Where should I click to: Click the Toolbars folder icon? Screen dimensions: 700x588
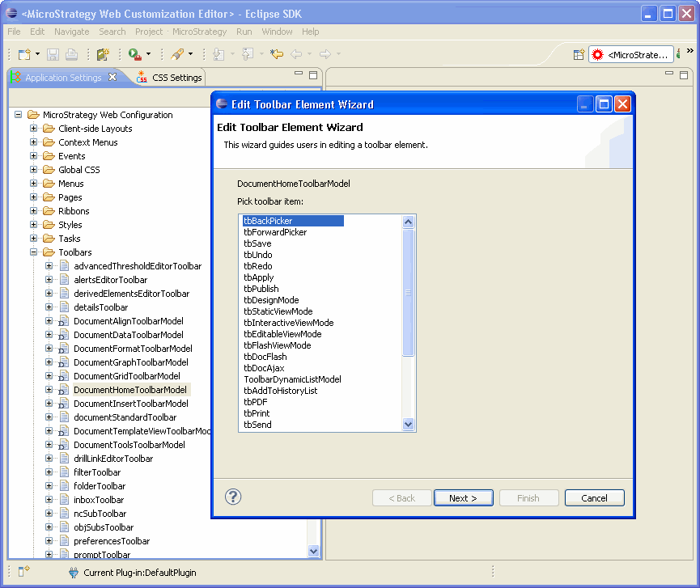tap(49, 252)
